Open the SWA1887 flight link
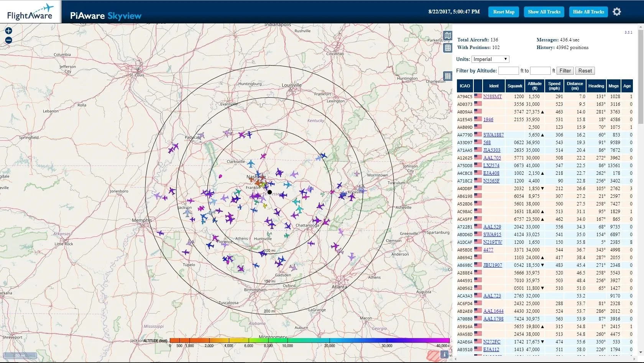This screenshot has height=363, width=644. click(x=493, y=135)
